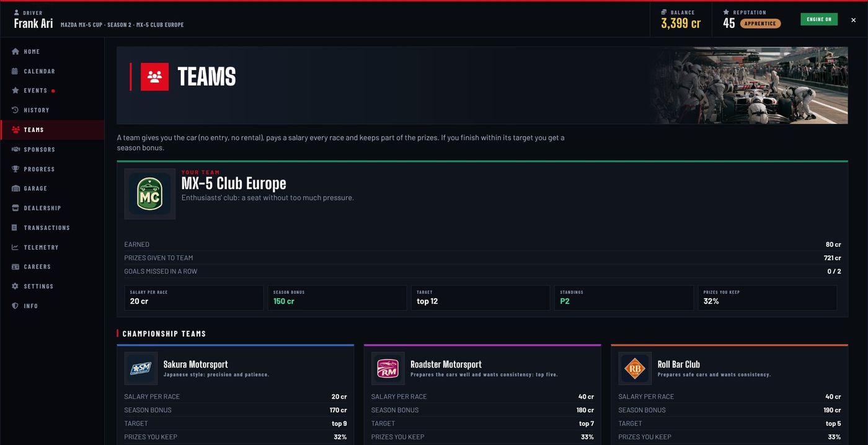Click the Roll Bar Club RB logo
Image resolution: width=868 pixels, height=445 pixels.
tap(635, 369)
